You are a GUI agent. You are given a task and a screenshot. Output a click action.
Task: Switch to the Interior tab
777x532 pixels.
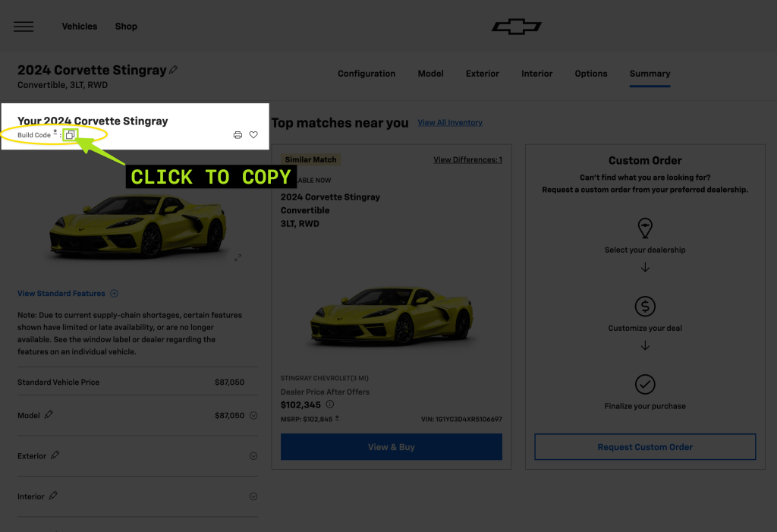pos(536,74)
